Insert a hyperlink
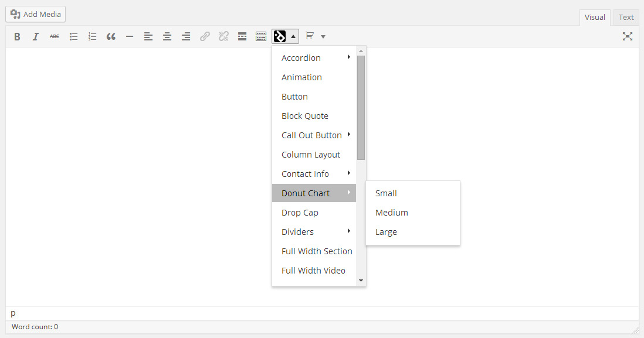The width and height of the screenshot is (644, 338). coord(205,36)
